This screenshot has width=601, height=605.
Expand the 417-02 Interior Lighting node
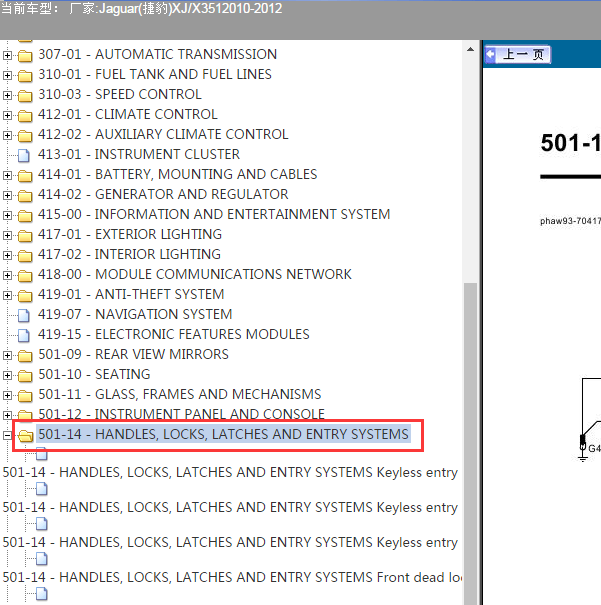pyautogui.click(x=7, y=255)
